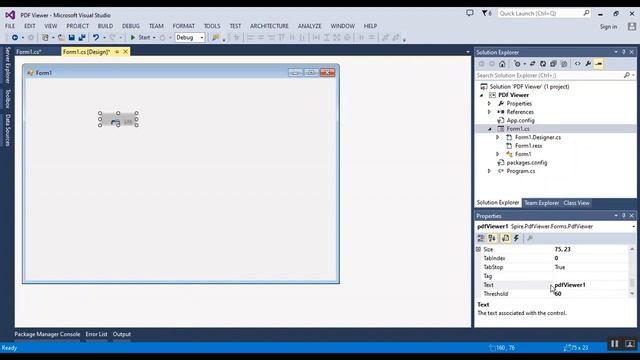Select the pdfViewer1 control on the form
This screenshot has width=640, height=360.
coord(118,119)
